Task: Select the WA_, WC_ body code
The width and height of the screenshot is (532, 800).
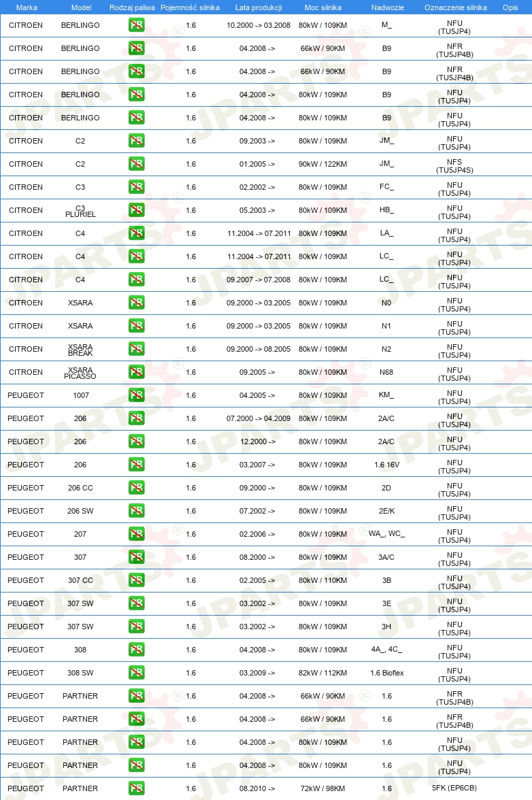Action: pos(386,533)
